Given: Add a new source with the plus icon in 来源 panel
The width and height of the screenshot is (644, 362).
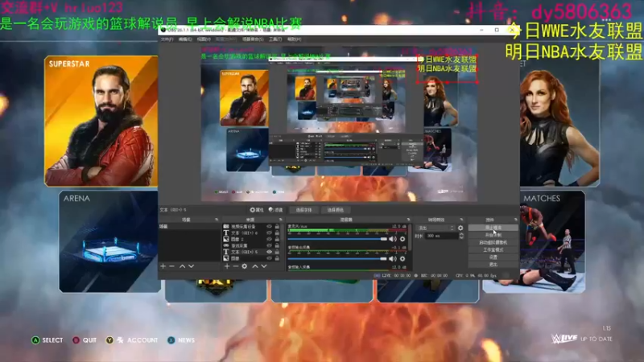Looking at the screenshot, I should [227, 266].
